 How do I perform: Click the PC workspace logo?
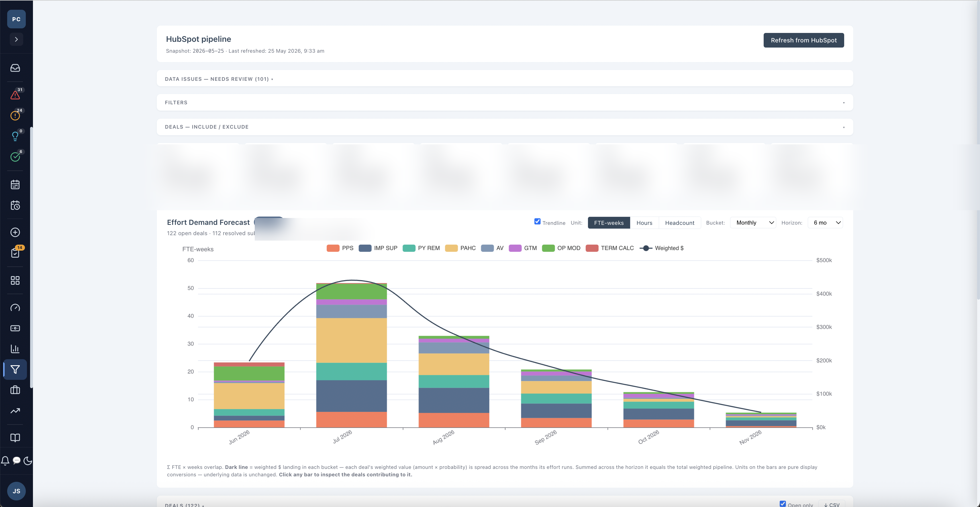16,19
